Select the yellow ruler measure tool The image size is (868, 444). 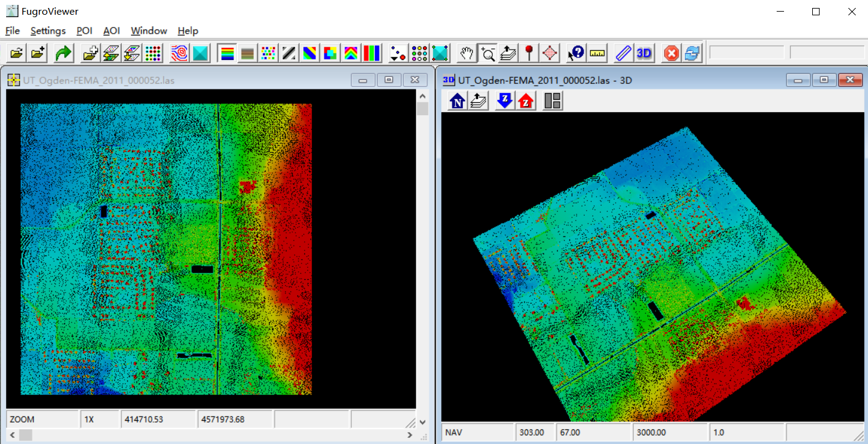click(597, 53)
